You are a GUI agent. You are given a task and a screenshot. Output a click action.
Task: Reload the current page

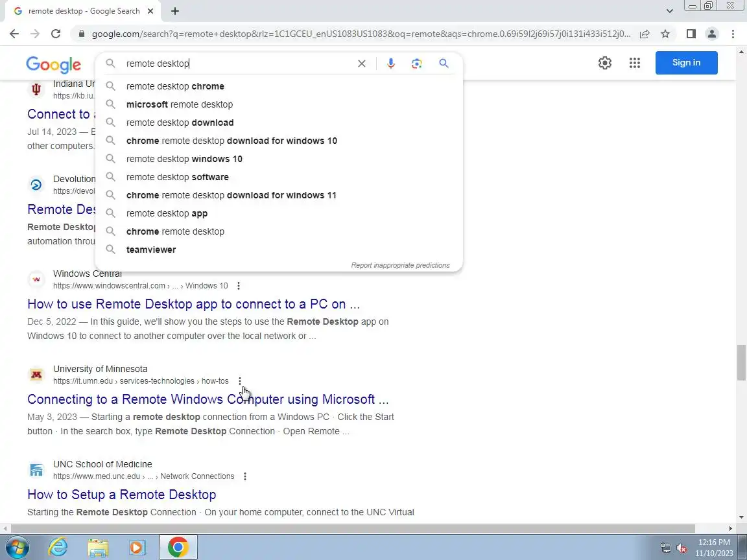[x=56, y=34]
